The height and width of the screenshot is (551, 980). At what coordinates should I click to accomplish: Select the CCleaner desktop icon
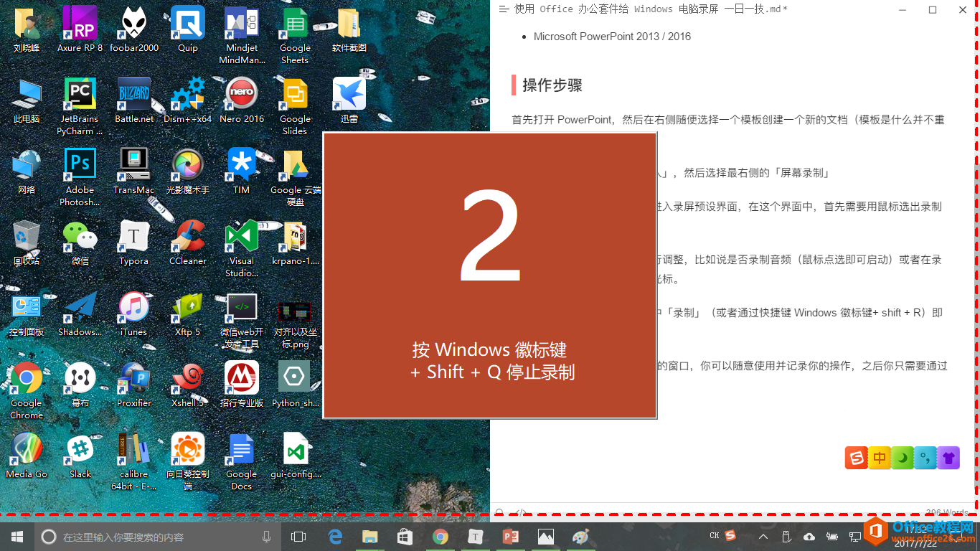[x=188, y=242]
